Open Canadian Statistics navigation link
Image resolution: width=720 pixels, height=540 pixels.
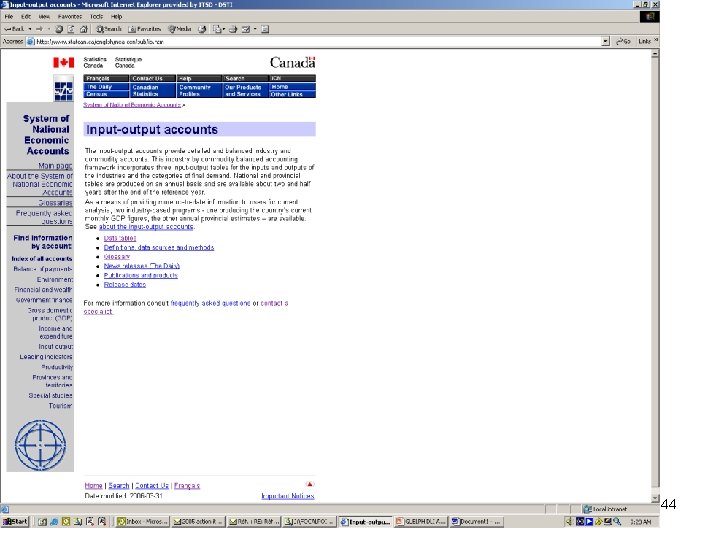152,90
